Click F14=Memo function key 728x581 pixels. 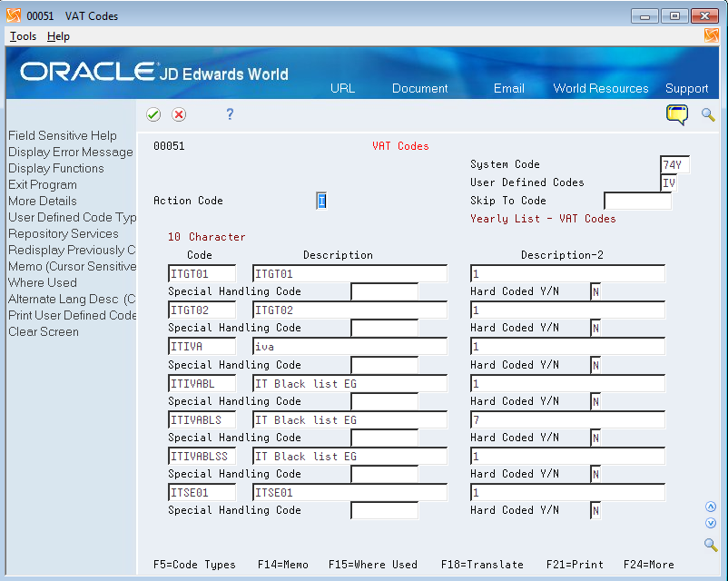tap(283, 565)
